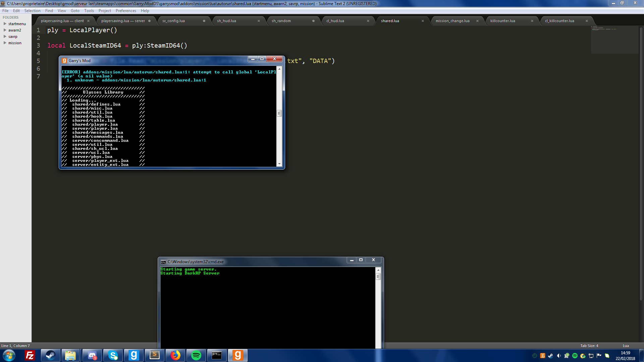Open the Help menu
The height and width of the screenshot is (362, 644).
pos(145,11)
